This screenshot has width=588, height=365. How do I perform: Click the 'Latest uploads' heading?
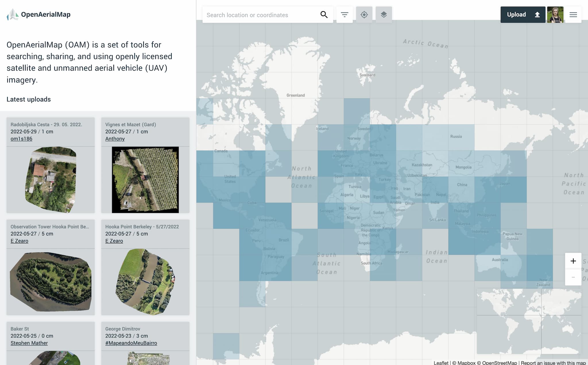(29, 99)
